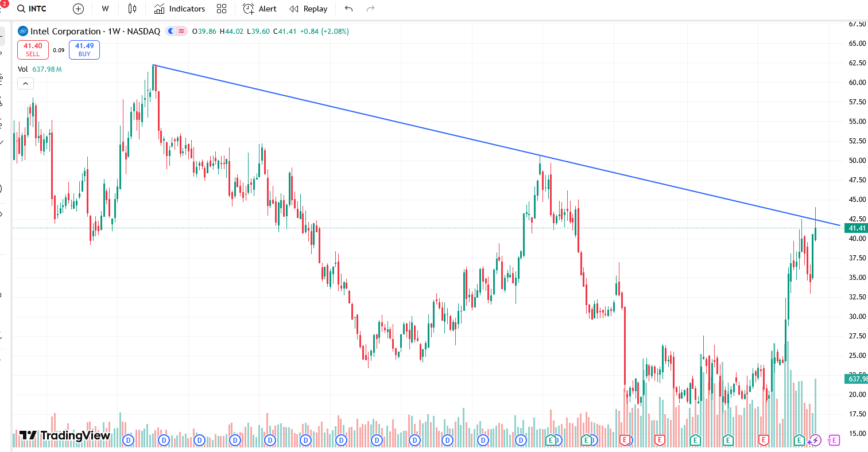Click the high value H44.02 in legend

[232, 32]
